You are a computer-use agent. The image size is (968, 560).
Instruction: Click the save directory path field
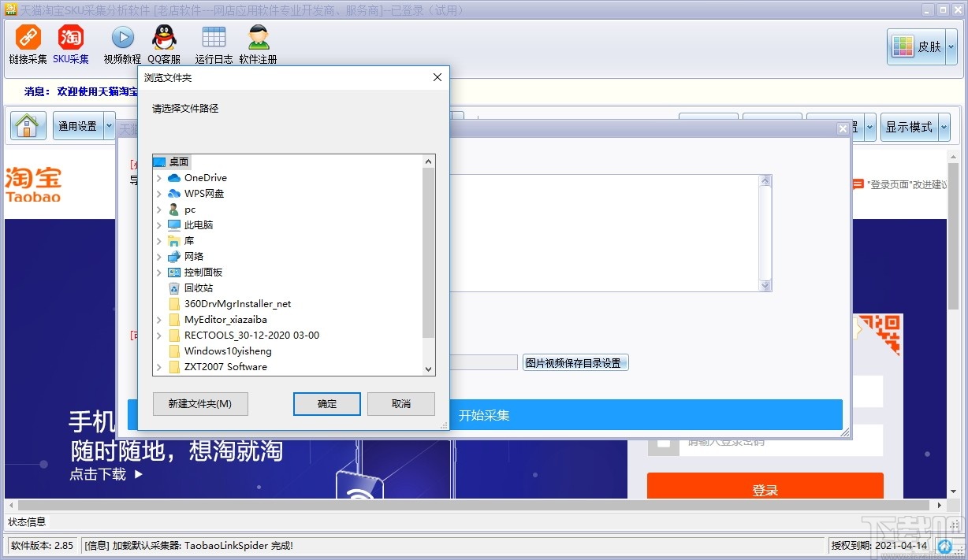tap(483, 362)
